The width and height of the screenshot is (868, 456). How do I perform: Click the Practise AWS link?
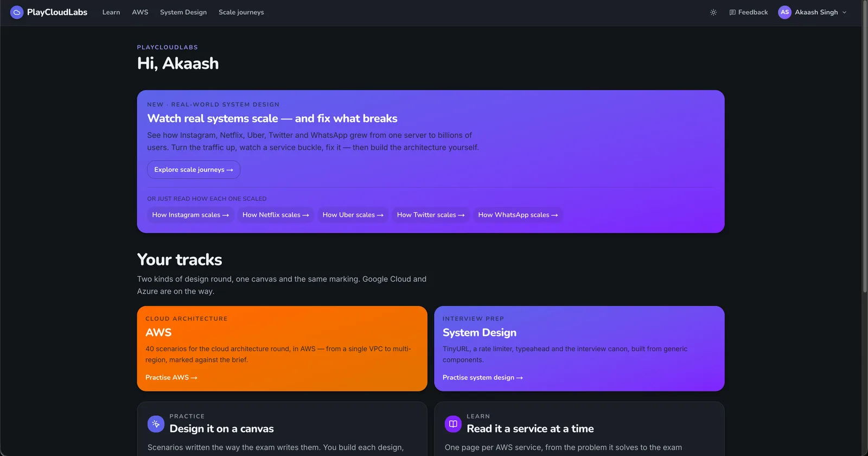(171, 377)
